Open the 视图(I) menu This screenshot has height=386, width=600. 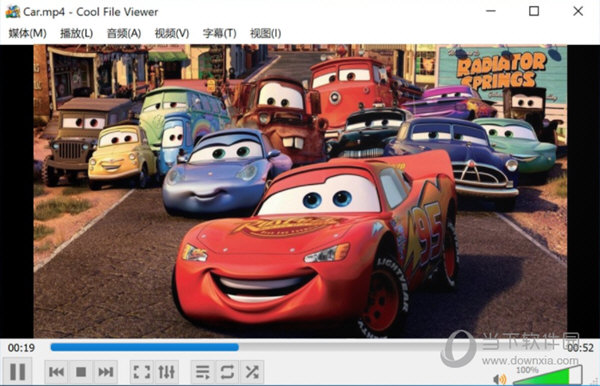coord(266,33)
